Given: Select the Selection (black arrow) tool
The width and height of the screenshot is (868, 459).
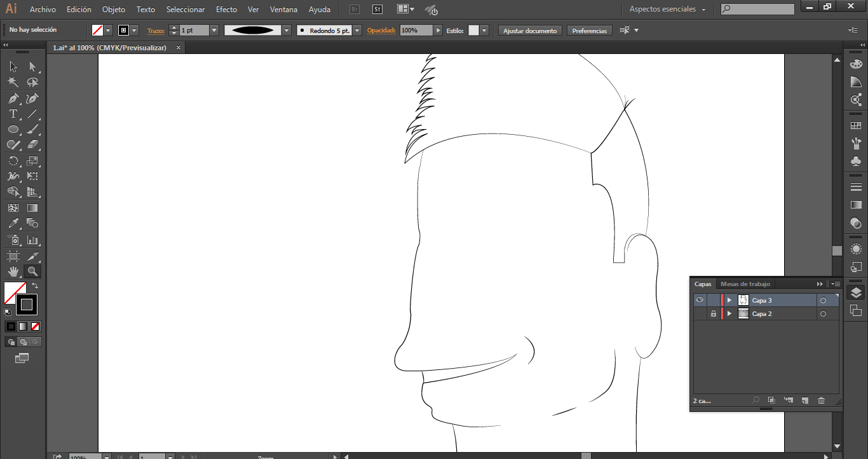Looking at the screenshot, I should coord(13,66).
